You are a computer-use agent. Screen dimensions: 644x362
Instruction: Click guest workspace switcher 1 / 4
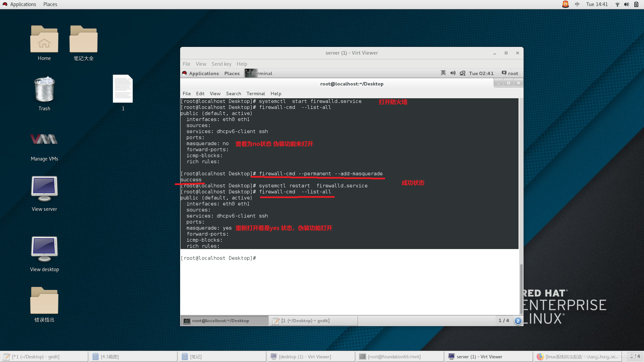503,321
